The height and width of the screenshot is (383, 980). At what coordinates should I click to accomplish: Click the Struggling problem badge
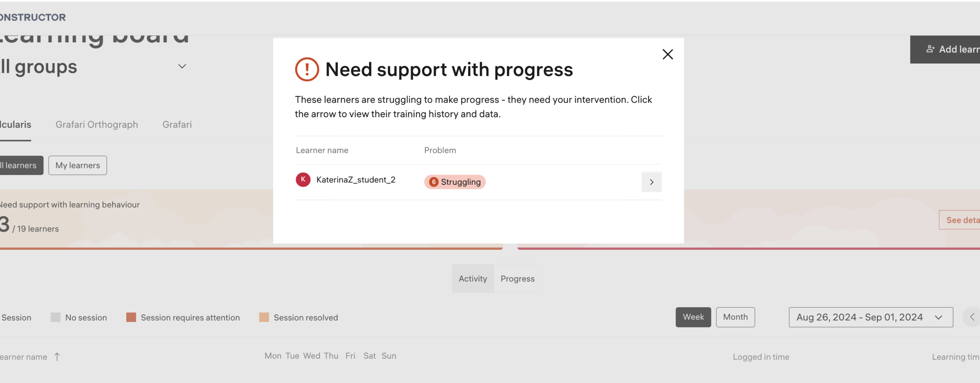pos(455,182)
